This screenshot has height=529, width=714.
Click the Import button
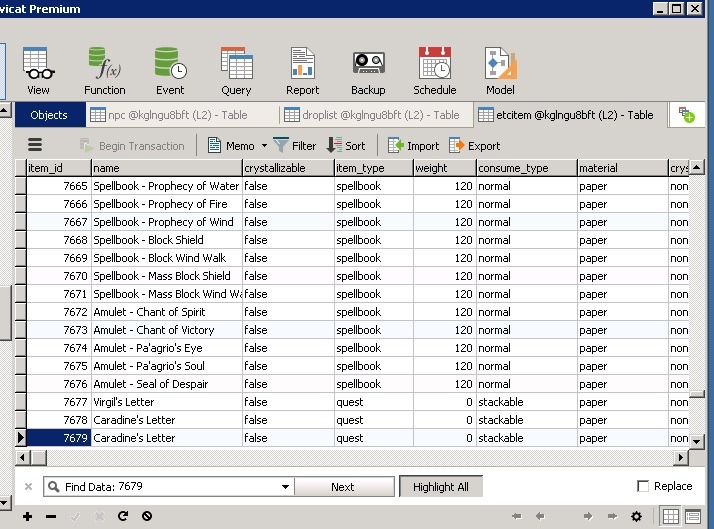[413, 146]
